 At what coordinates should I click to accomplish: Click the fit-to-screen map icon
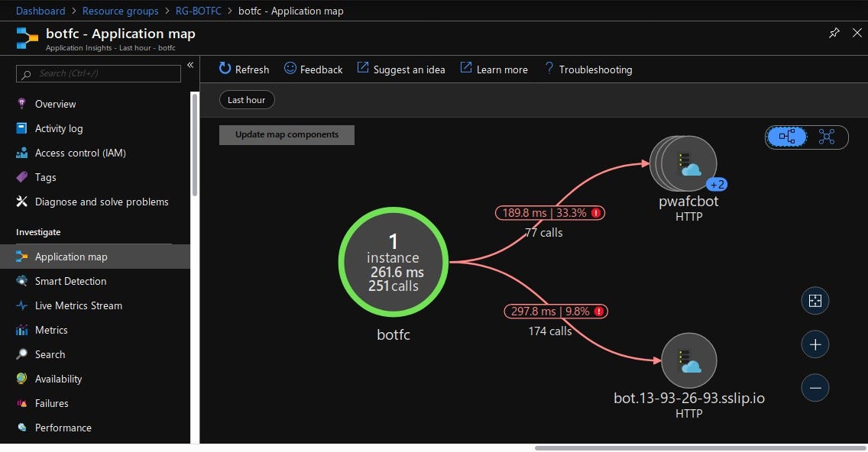tap(815, 300)
